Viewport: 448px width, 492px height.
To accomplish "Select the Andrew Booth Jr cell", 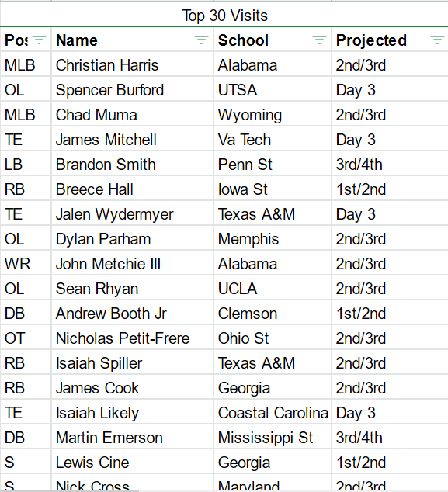I will (132, 314).
